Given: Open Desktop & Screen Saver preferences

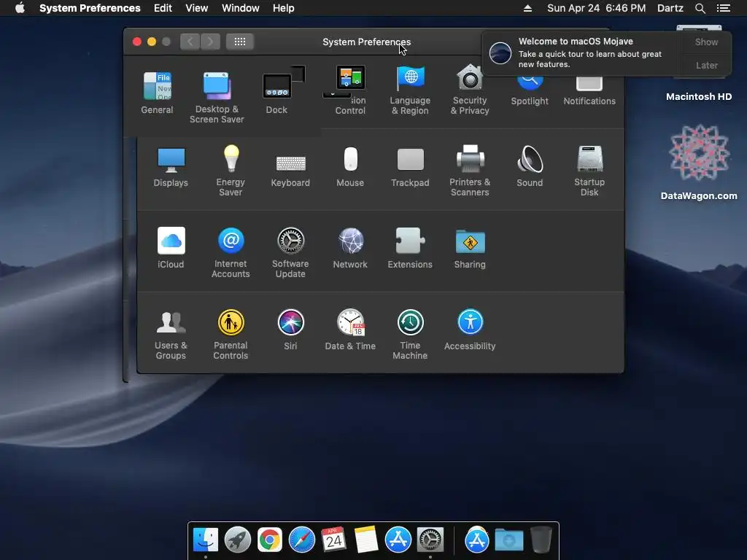Looking at the screenshot, I should 217,98.
